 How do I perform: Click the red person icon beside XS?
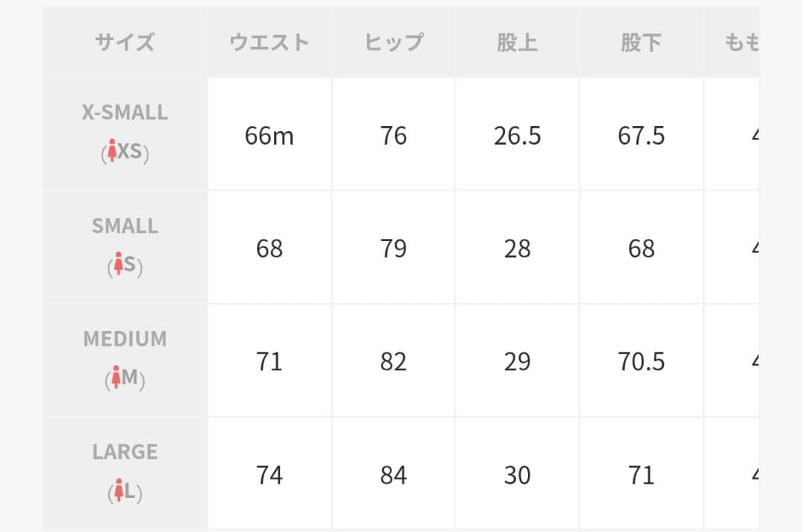112,152
